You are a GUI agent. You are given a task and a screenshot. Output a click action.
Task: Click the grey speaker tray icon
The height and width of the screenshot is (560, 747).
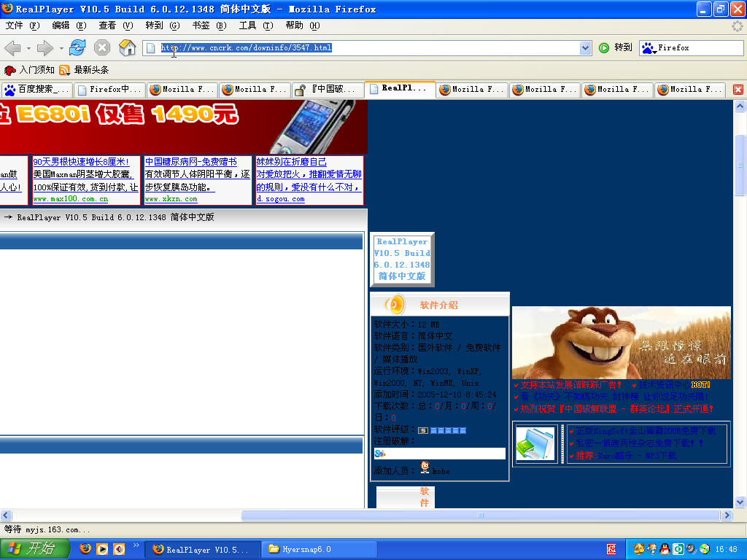point(692,549)
